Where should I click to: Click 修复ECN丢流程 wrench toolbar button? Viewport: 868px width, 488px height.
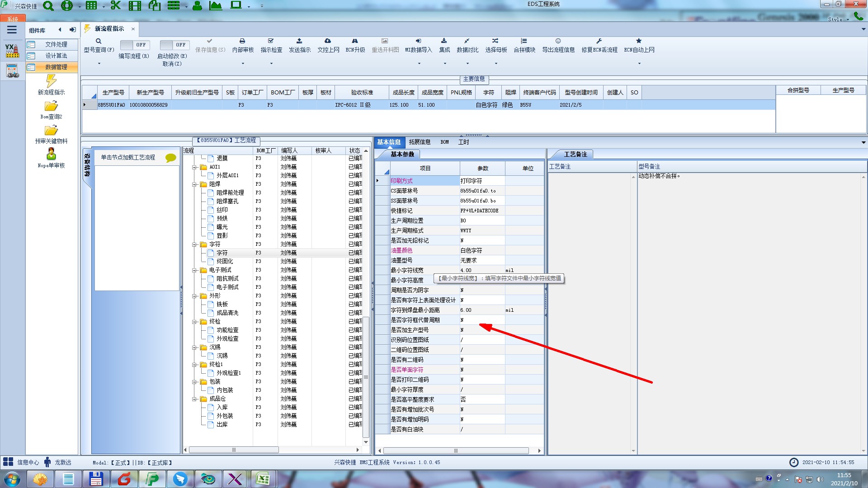599,46
